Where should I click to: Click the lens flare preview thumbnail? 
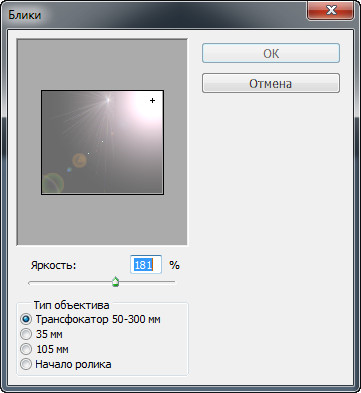tap(102, 142)
